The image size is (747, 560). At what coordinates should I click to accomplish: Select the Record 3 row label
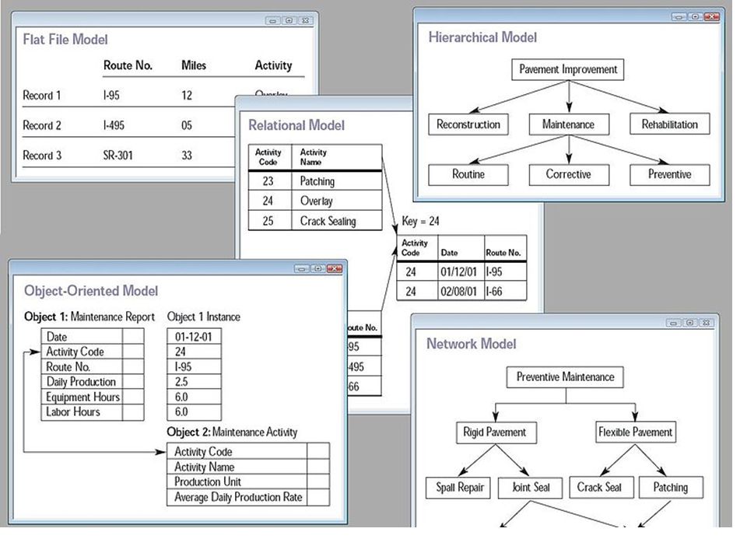coord(42,156)
